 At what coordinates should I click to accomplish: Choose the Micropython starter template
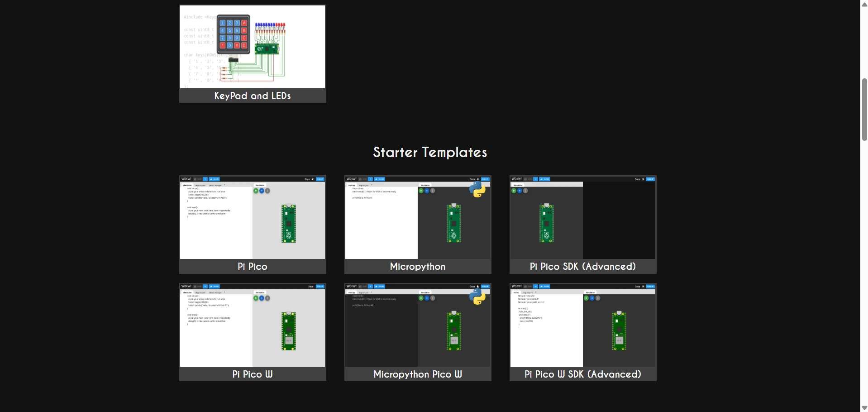418,225
